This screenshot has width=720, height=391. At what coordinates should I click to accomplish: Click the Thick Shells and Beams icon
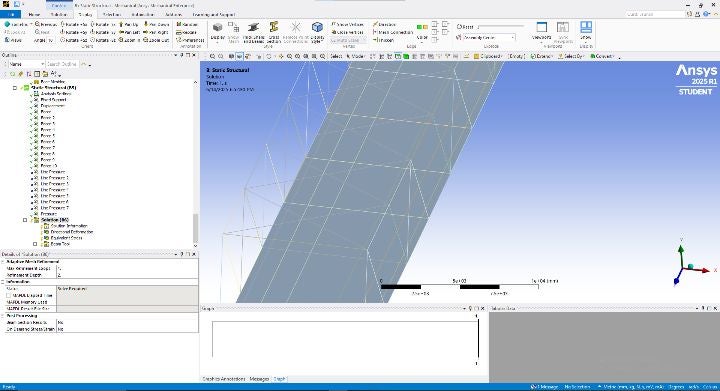(x=253, y=32)
